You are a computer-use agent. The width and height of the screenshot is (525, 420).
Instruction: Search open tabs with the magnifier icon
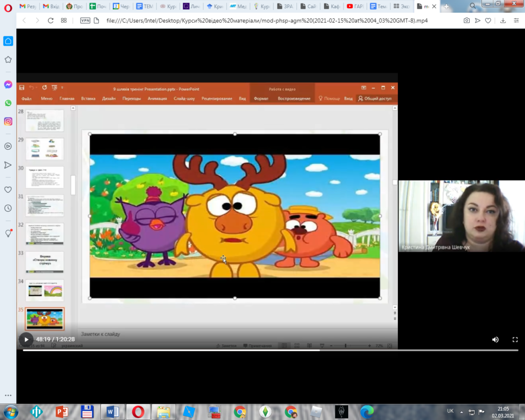point(472,6)
